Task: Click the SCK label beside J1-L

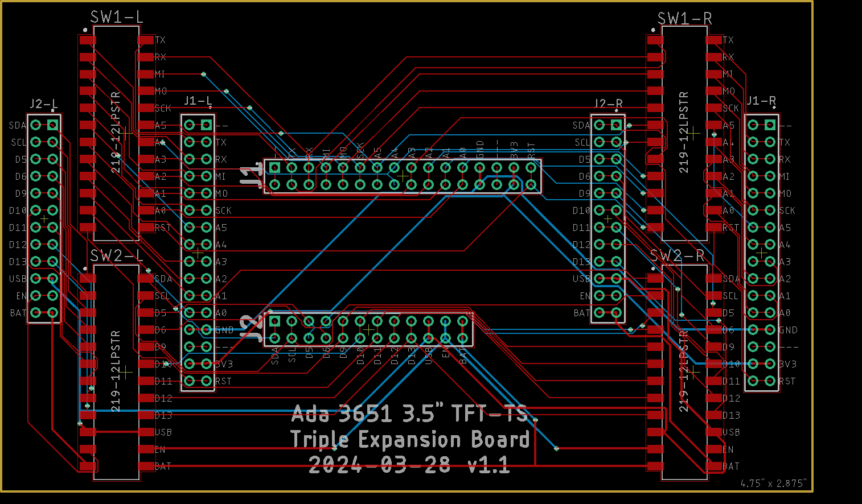Action: click(x=224, y=210)
